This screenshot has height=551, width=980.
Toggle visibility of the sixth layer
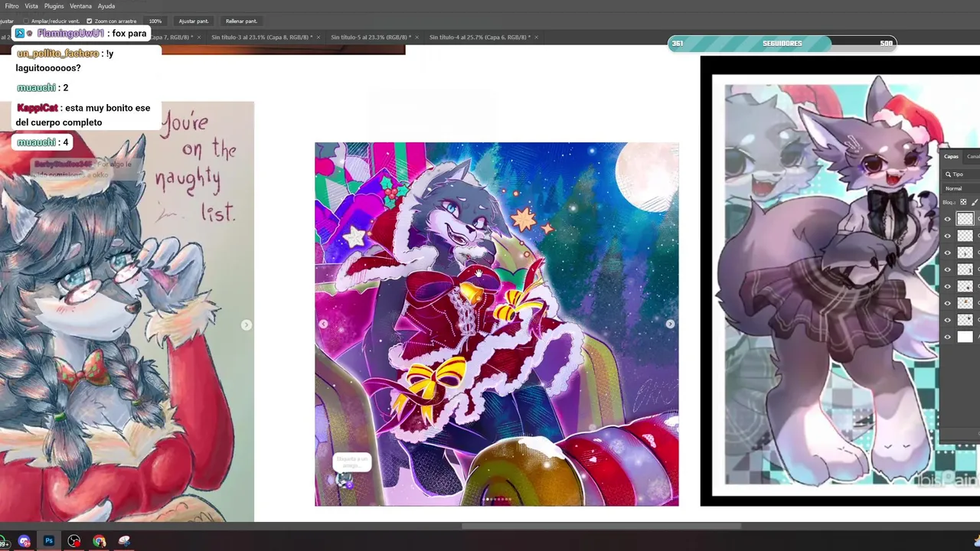point(948,303)
